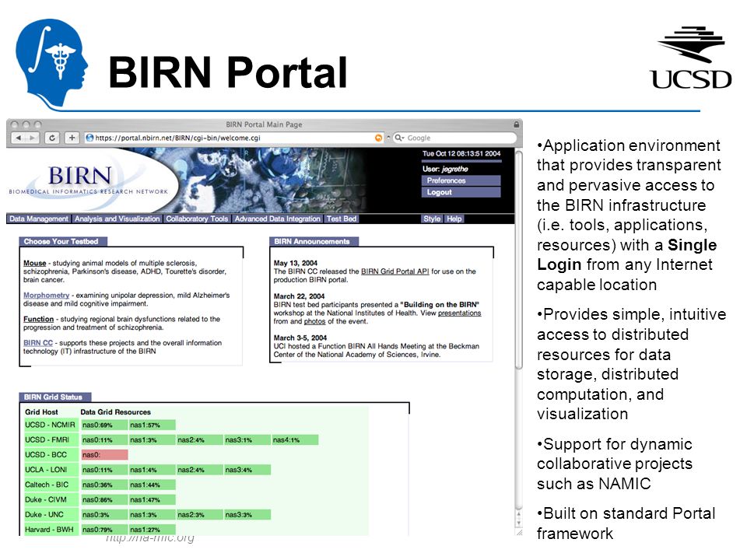The image size is (747, 560).
Task: Select the Function testbed link
Action: pos(39,320)
